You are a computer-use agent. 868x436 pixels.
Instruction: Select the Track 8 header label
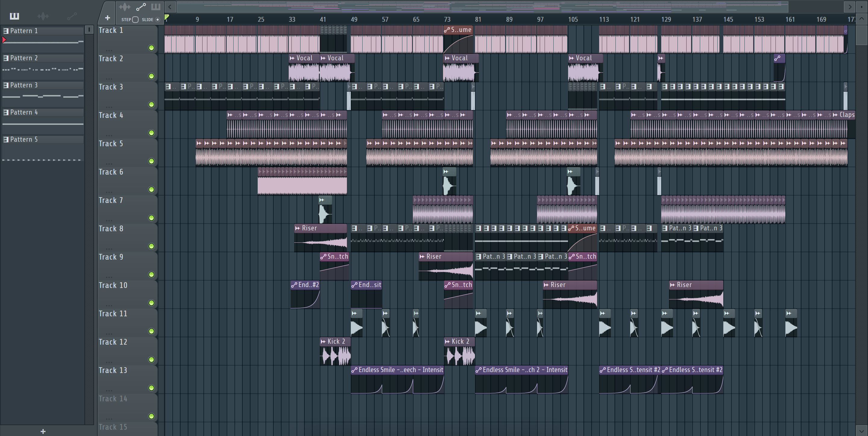click(x=111, y=229)
